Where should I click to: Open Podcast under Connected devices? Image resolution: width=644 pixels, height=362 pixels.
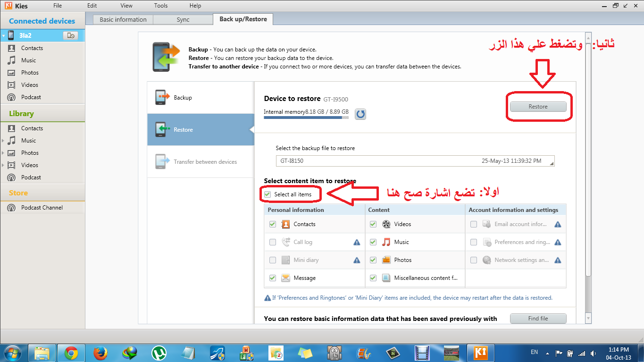coord(31,97)
